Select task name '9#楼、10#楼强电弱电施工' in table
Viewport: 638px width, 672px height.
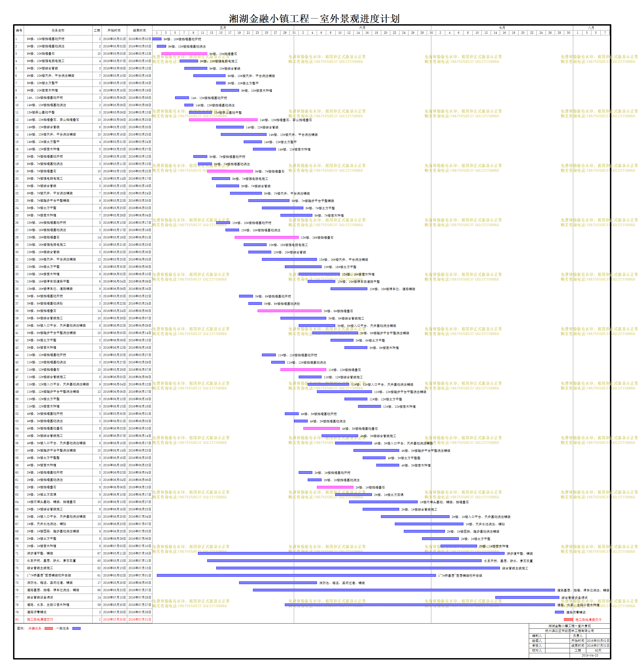click(45, 61)
